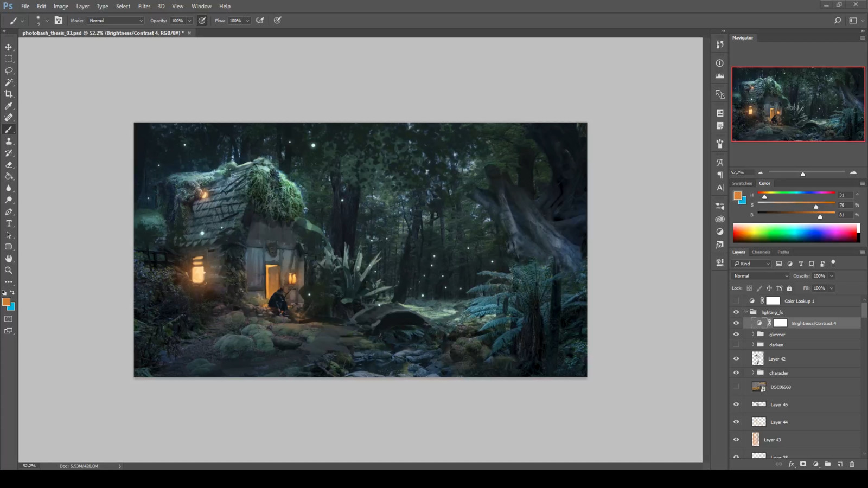The image size is (868, 488).
Task: Show the DSC06968 layer
Action: click(x=736, y=387)
